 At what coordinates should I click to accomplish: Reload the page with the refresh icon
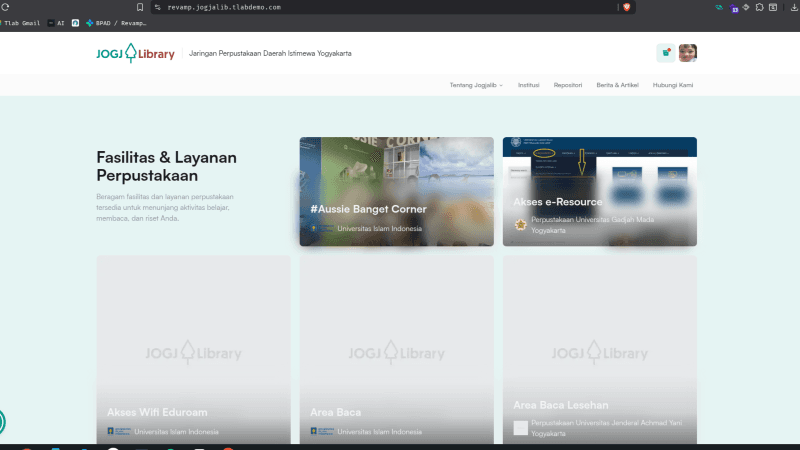coord(5,7)
